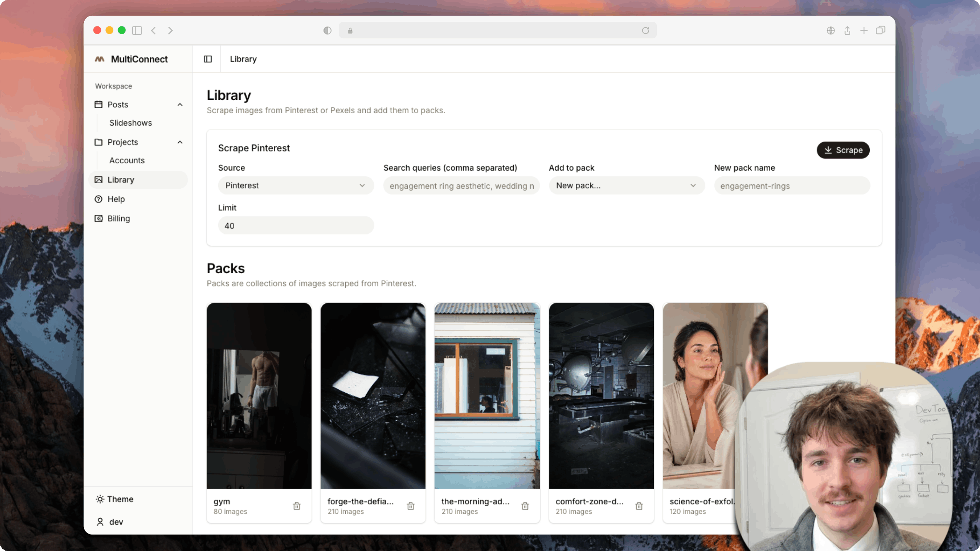Open the Help page from sidebar
Viewport: 980px width, 551px height.
(x=138, y=199)
